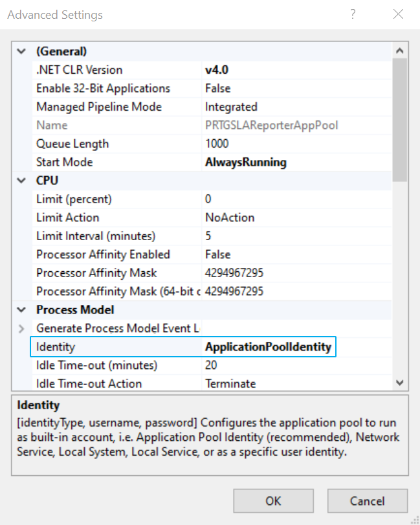
Task: Click the NoAction value
Action: [230, 218]
